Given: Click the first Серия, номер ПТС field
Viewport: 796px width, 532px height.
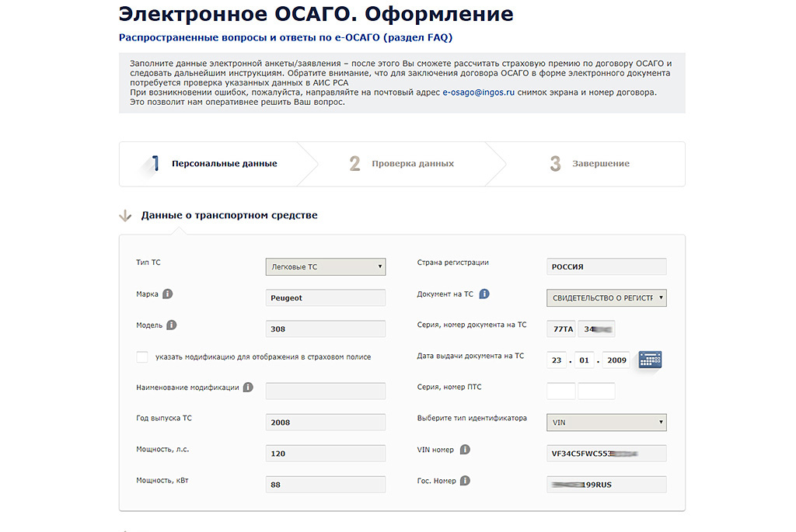Looking at the screenshot, I should point(560,391).
